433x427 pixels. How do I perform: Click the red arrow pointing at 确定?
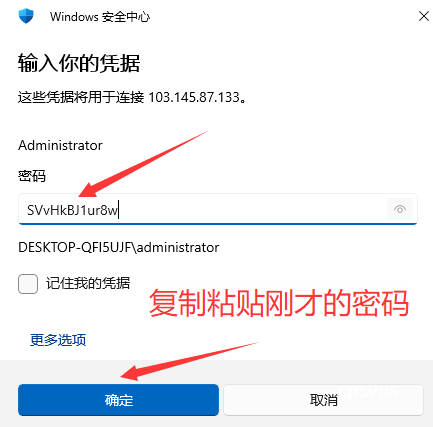pos(189,361)
